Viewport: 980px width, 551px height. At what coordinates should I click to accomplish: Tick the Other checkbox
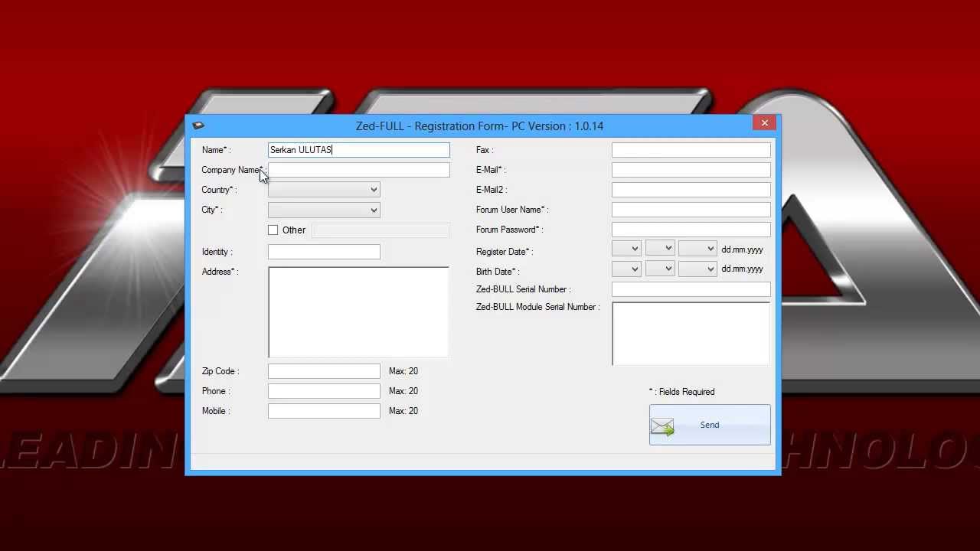[x=273, y=230]
